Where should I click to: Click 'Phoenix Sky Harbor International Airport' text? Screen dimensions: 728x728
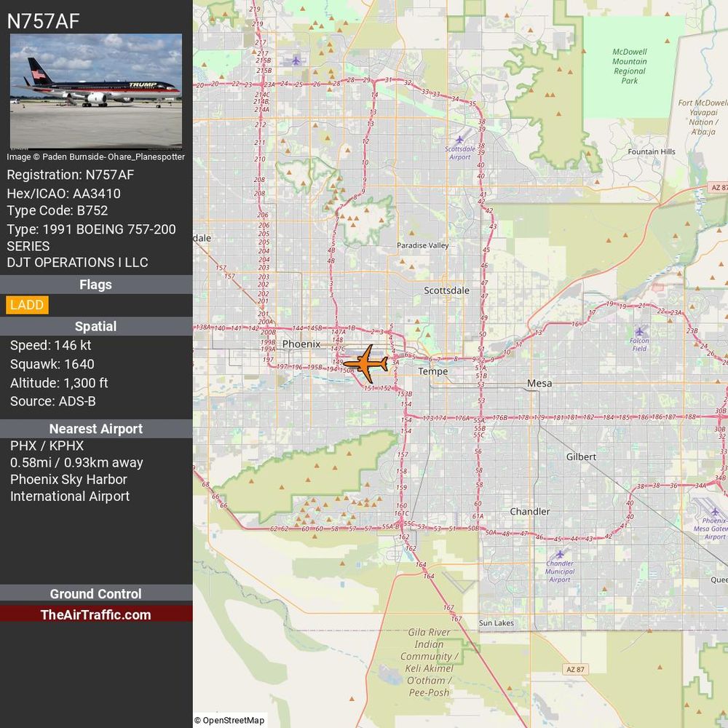coord(70,488)
